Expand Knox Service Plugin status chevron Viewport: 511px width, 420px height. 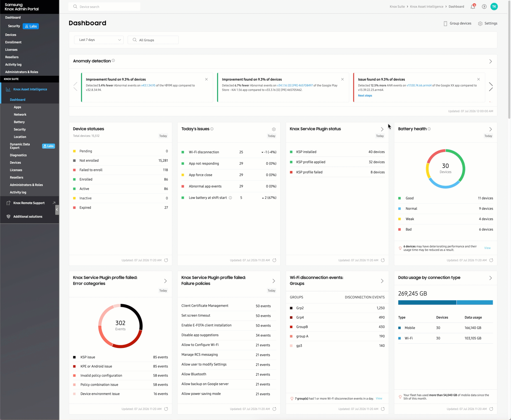[382, 129]
